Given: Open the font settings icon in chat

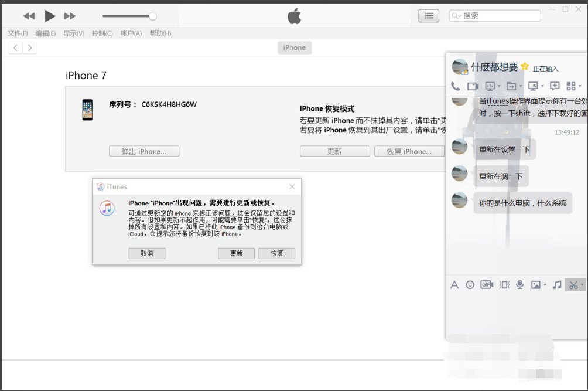Looking at the screenshot, I should 455,285.
